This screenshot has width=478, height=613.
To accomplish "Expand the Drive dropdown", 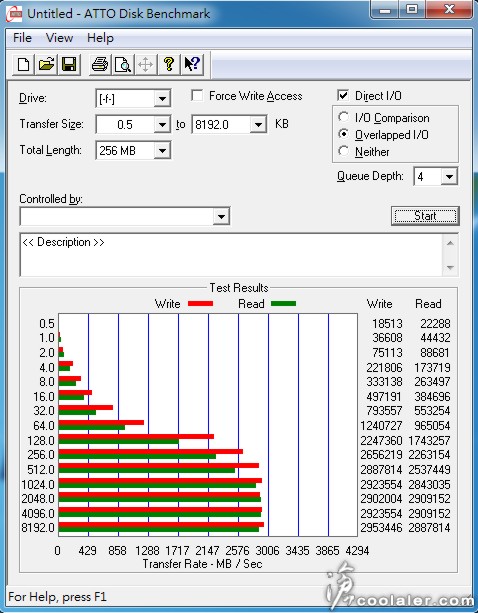I will pyautogui.click(x=162, y=99).
